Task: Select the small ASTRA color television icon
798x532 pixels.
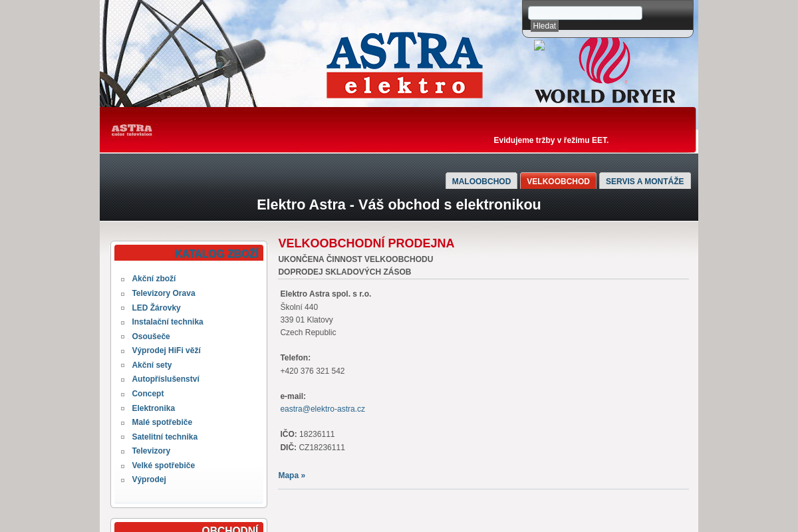Action: pos(131,130)
